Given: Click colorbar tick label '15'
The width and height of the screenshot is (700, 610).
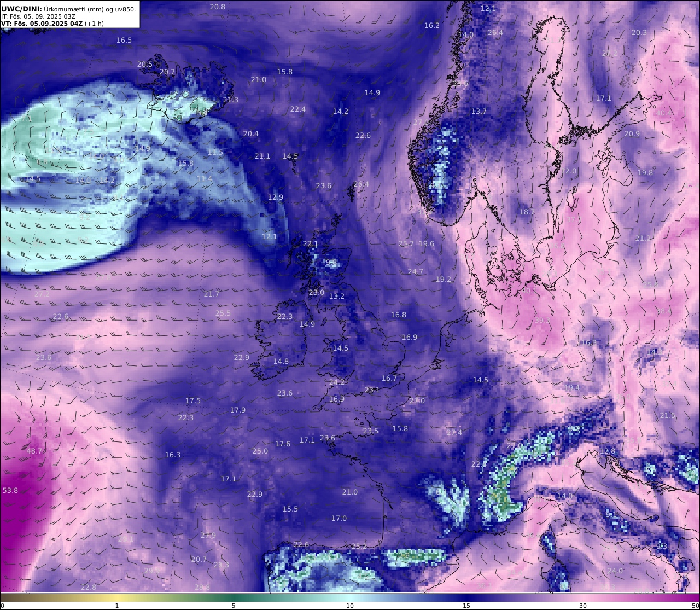Looking at the screenshot, I should click(466, 606).
